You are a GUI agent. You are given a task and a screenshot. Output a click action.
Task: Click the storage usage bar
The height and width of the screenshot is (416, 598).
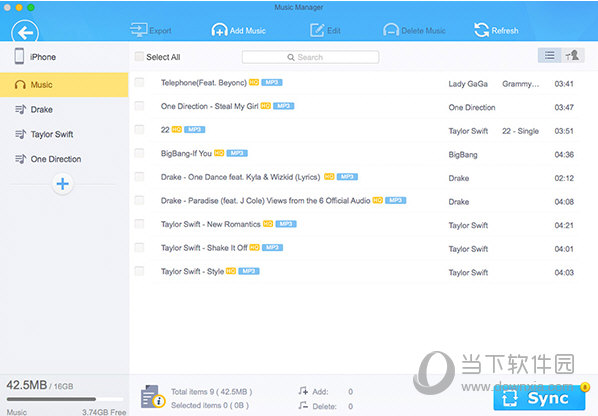65,399
